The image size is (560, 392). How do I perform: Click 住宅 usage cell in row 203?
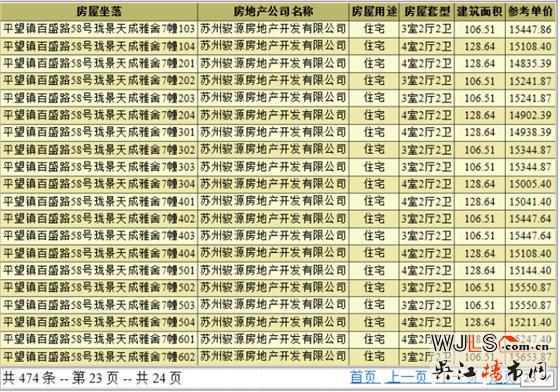pyautogui.click(x=374, y=98)
